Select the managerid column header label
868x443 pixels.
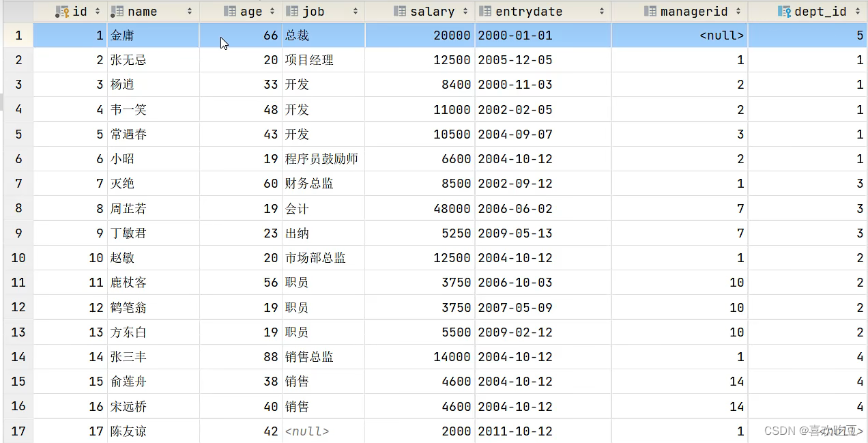click(694, 12)
